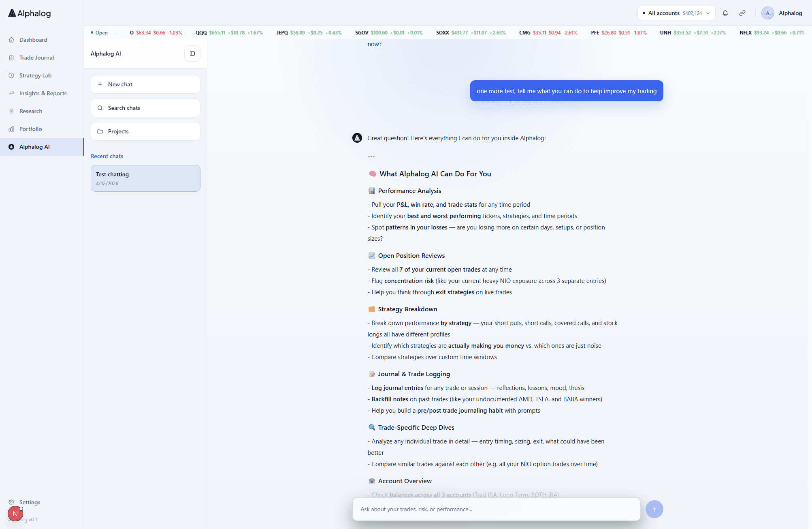
Task: Click the Strategy Breakdown heading
Action: 407,309
